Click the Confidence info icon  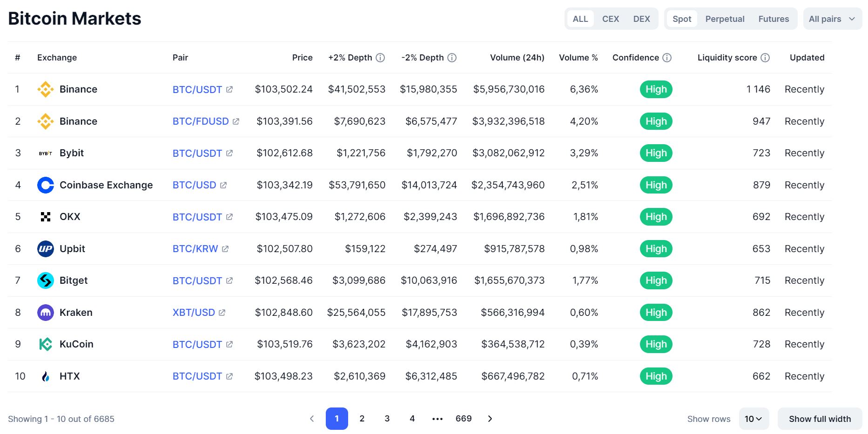pos(667,58)
